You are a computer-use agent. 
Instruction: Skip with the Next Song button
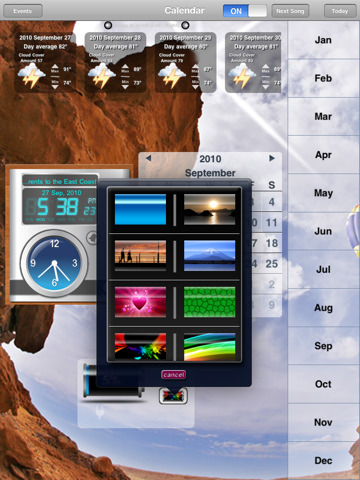(290, 11)
